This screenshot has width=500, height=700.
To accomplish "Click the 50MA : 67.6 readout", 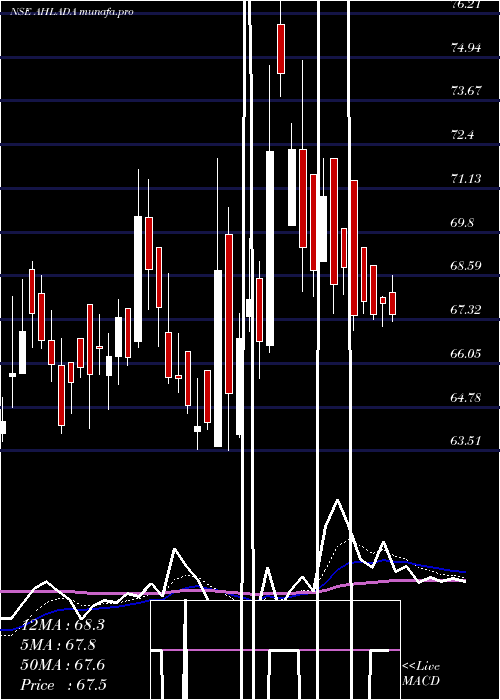I will [62, 665].
